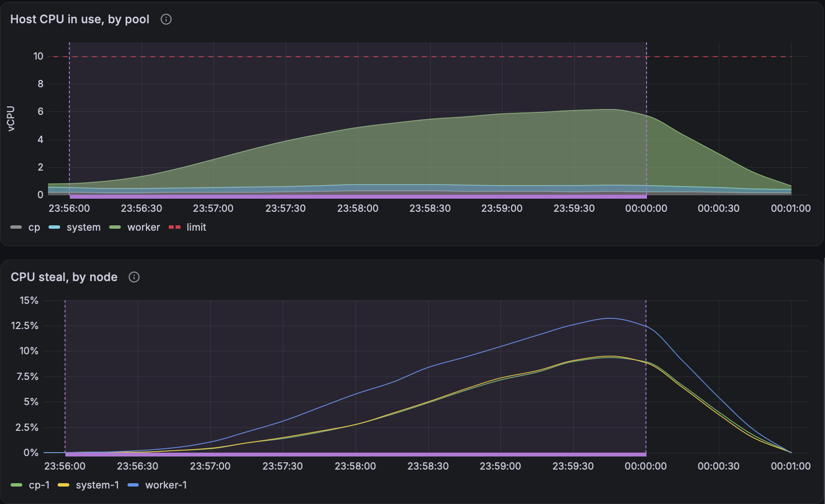Click the 23:57:30 label on Host CPU chart
The height and width of the screenshot is (504, 825).
[x=285, y=208]
